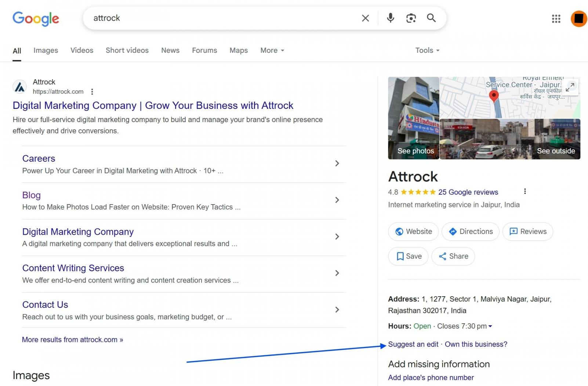The image size is (588, 386).
Task: Click the red map pin marker
Action: (494, 96)
